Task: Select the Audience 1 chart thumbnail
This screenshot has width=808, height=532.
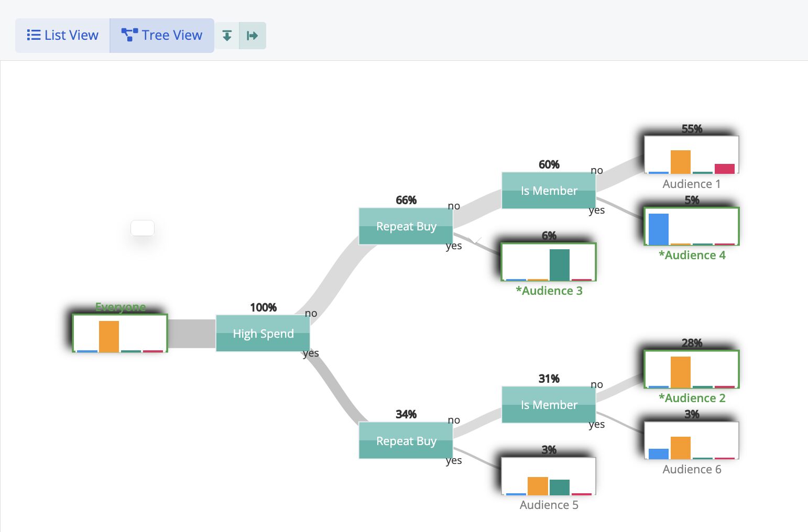Action: 692,155
